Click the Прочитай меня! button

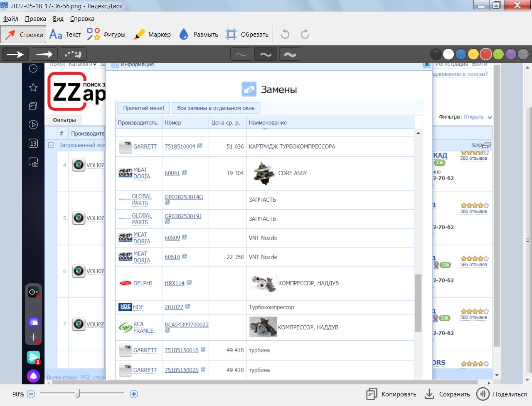[143, 108]
